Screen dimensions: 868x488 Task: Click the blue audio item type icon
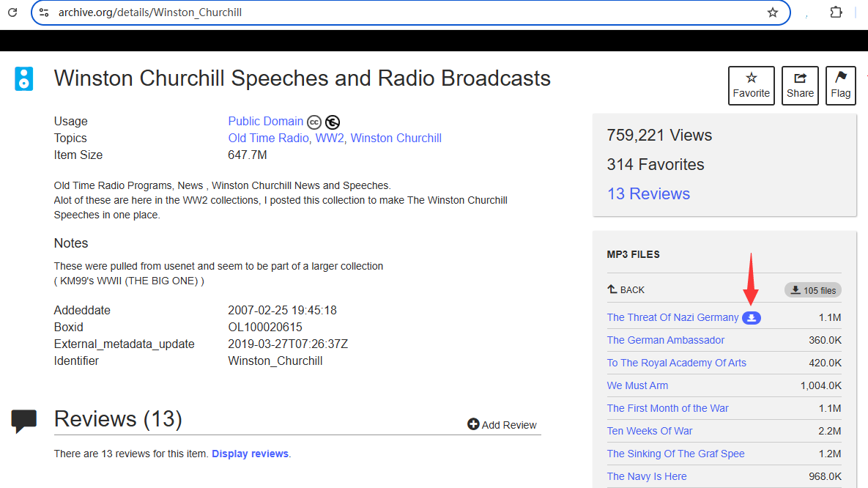(23, 78)
